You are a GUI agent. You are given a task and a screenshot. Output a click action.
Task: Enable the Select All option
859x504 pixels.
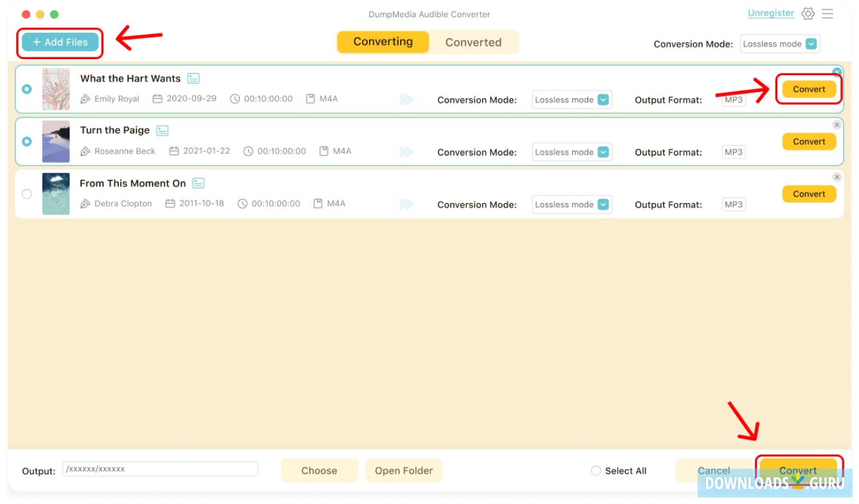(x=595, y=471)
